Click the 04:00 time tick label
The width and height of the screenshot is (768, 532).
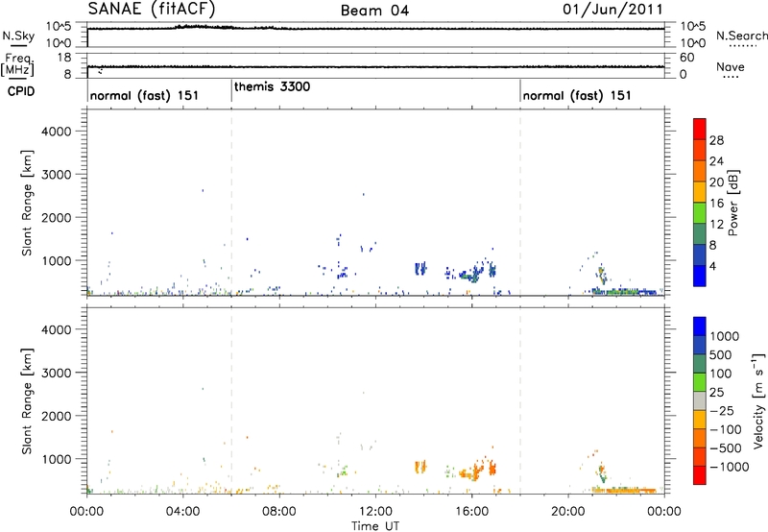pyautogui.click(x=182, y=512)
